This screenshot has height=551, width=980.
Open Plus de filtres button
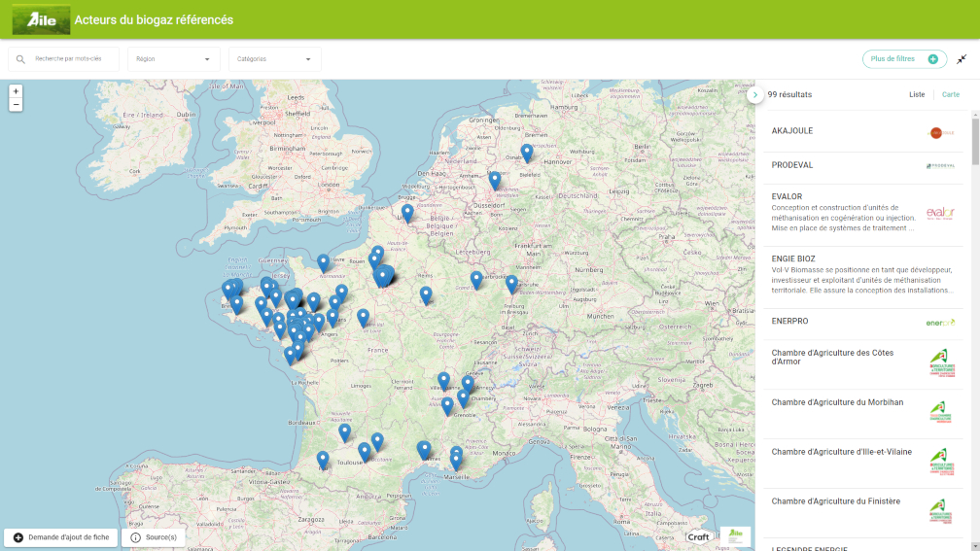904,58
